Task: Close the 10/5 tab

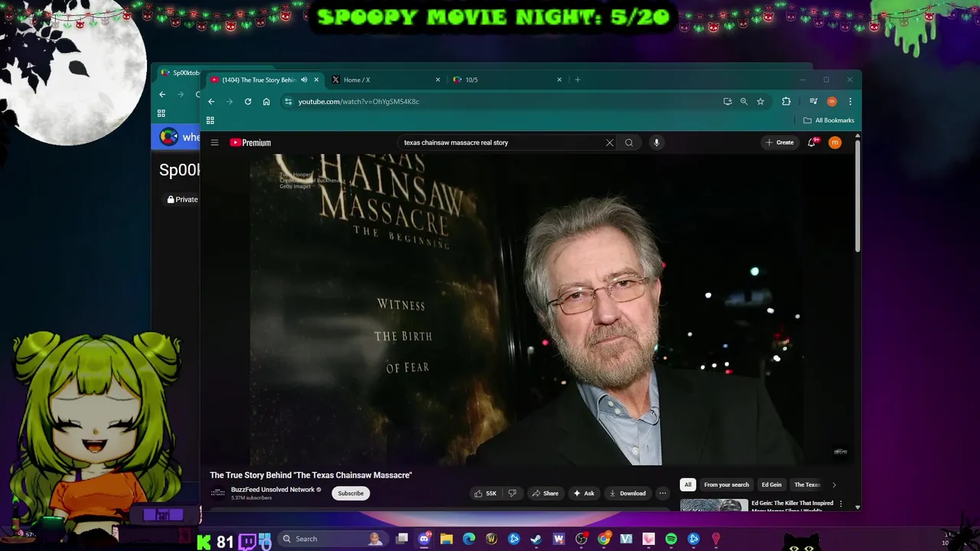Action: coord(559,80)
